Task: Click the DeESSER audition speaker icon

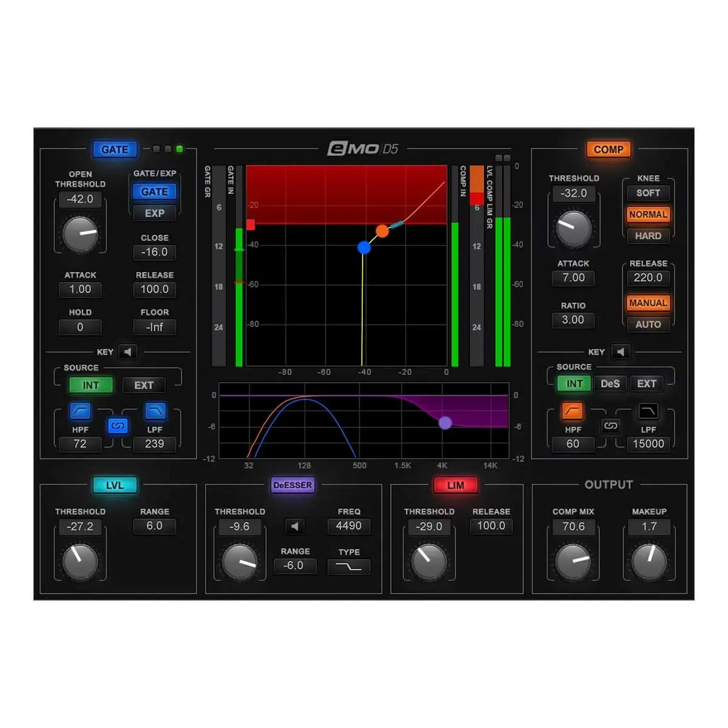Action: 295,526
